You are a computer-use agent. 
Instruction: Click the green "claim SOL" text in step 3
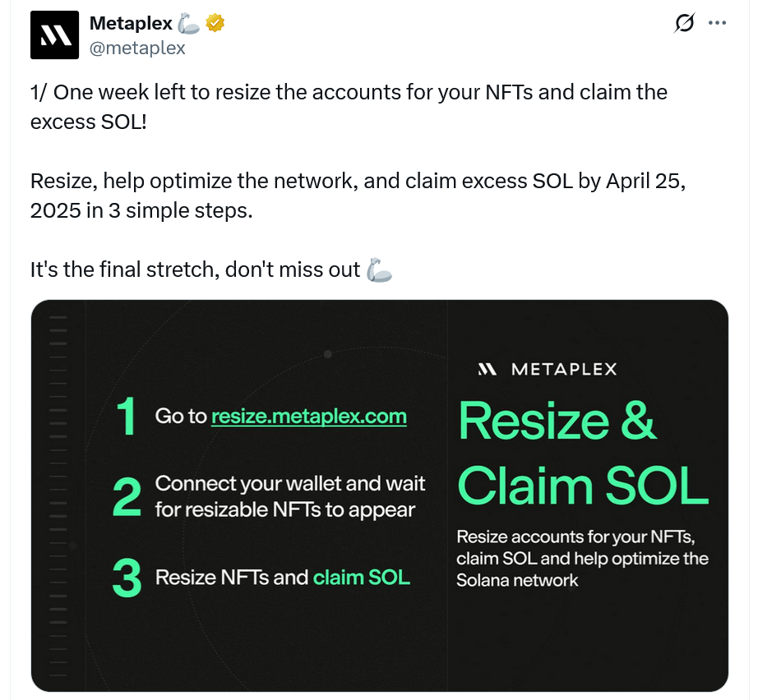pyautogui.click(x=361, y=578)
